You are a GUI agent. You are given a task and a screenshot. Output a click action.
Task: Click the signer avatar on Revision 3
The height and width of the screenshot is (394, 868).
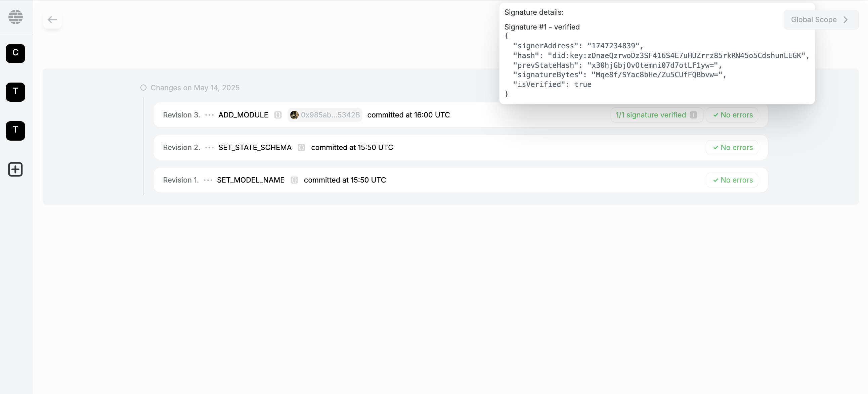coord(294,115)
